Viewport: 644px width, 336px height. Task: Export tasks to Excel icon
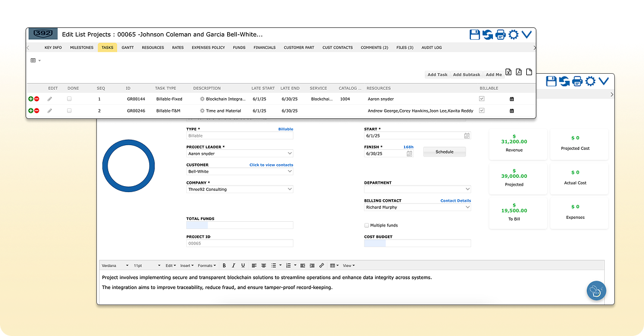pos(508,73)
